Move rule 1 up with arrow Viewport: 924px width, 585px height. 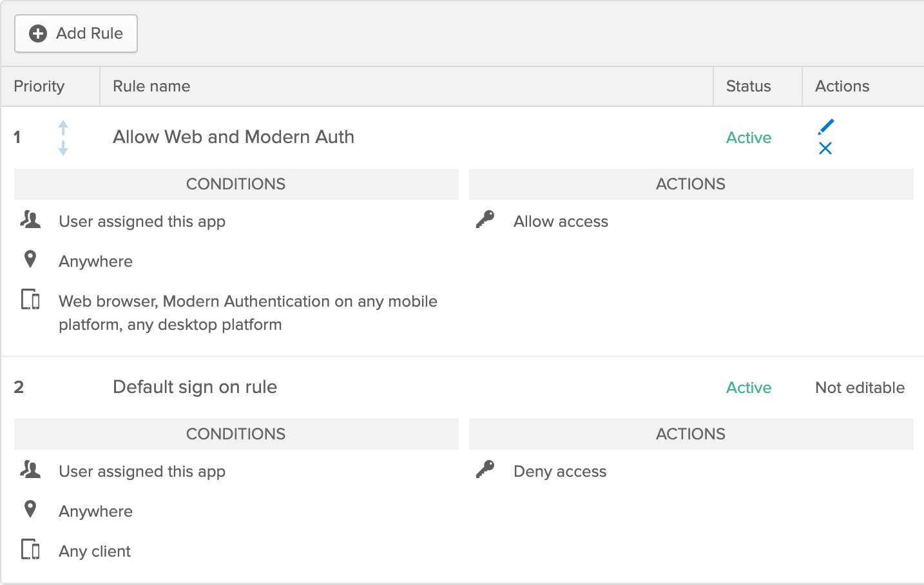tap(63, 127)
